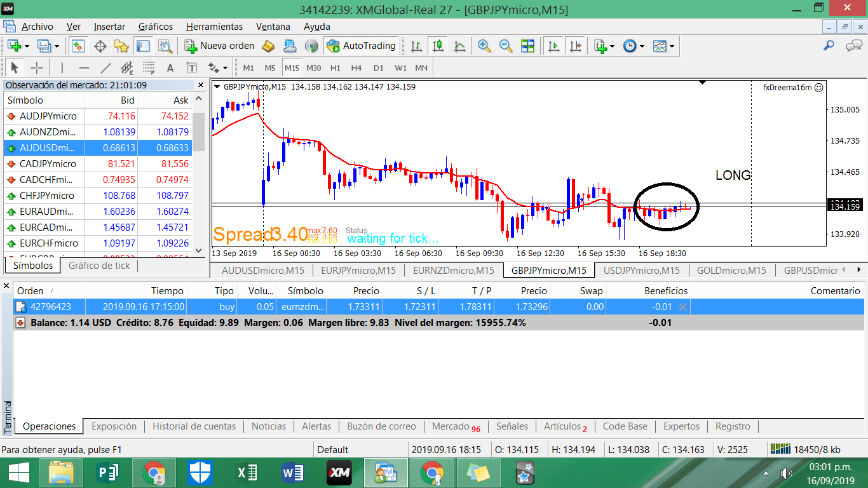
Task: Open the XM app in the taskbar
Action: (x=339, y=473)
